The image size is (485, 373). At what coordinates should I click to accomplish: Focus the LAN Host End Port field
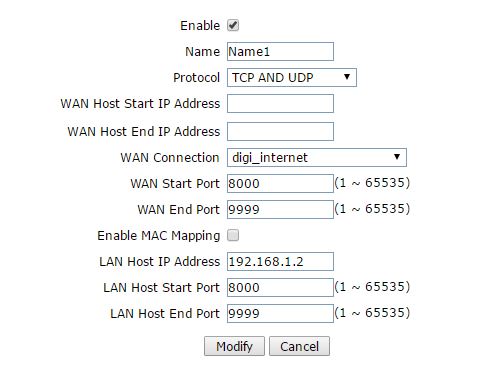pyautogui.click(x=280, y=313)
